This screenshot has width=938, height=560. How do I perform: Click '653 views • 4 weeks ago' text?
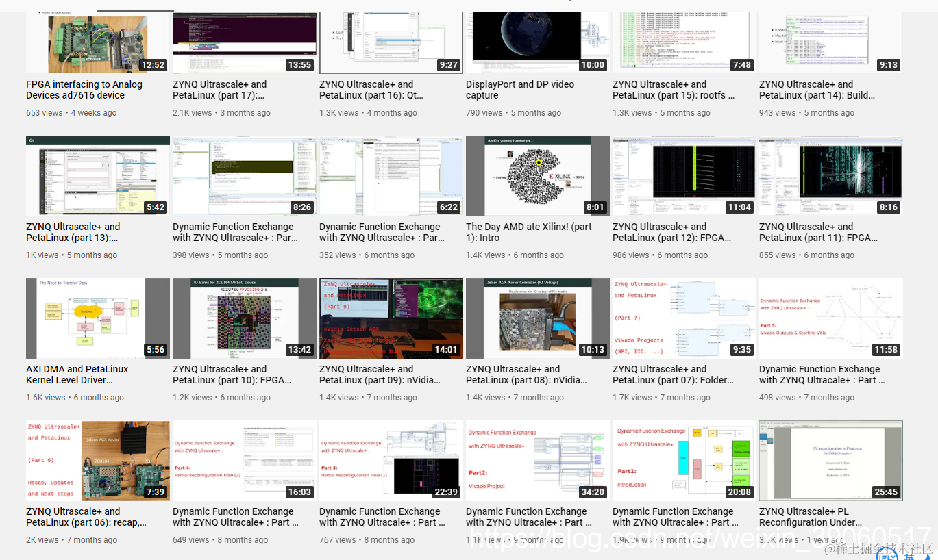(71, 113)
